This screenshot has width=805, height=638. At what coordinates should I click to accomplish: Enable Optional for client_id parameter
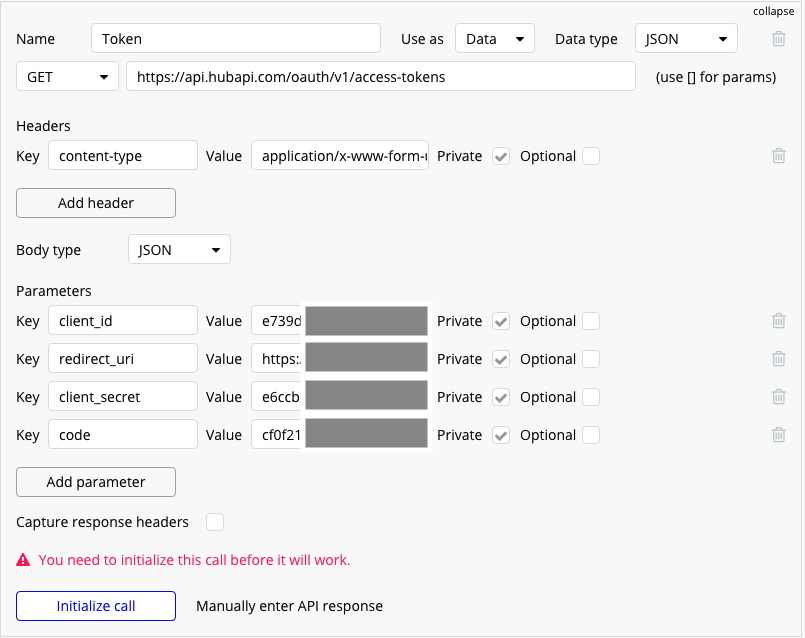pyautogui.click(x=591, y=321)
